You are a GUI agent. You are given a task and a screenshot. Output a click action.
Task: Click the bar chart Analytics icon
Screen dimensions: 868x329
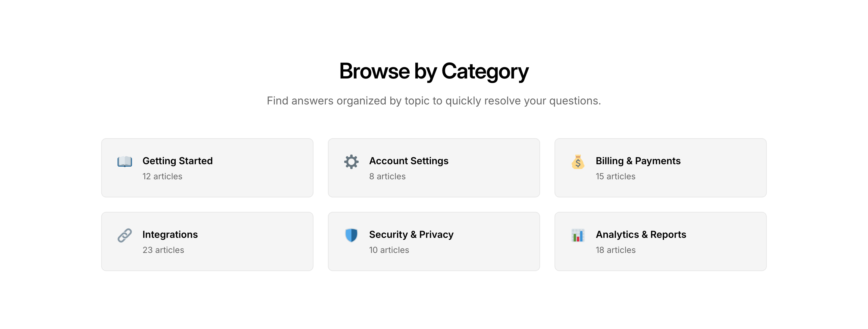click(x=577, y=235)
